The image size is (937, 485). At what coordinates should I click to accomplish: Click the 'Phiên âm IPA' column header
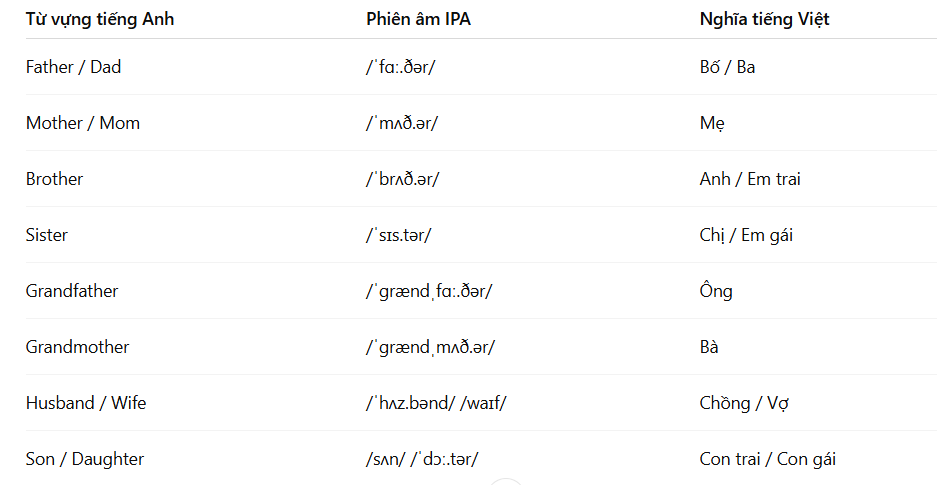[x=418, y=19]
